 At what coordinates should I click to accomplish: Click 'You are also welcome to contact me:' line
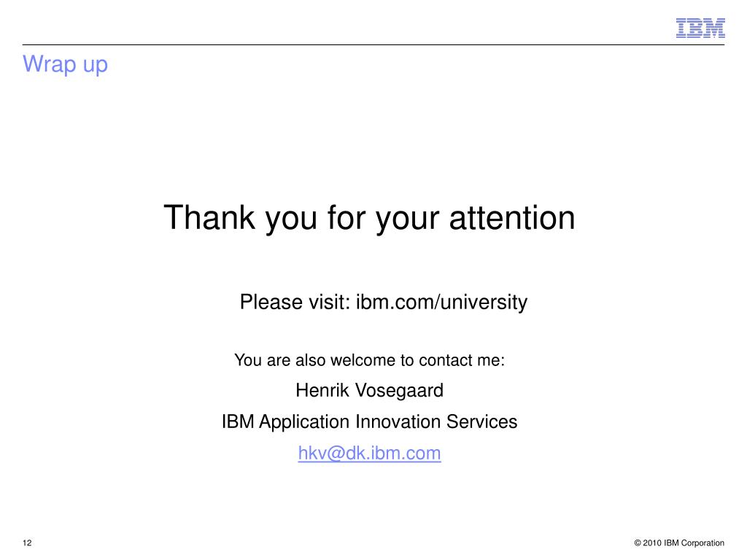click(369, 360)
